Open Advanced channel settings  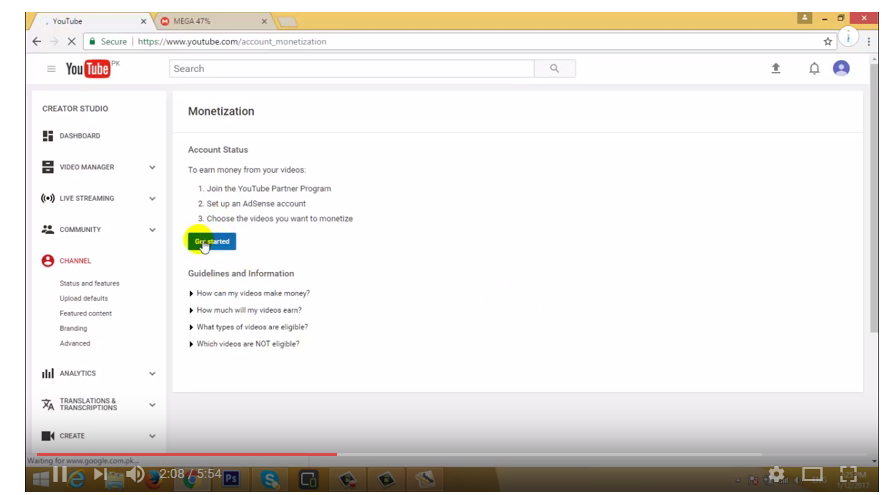75,344
